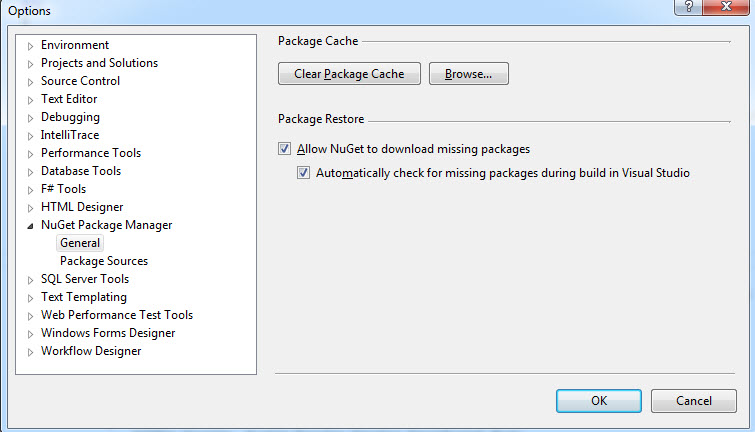Open the Package Sources page

(x=104, y=261)
